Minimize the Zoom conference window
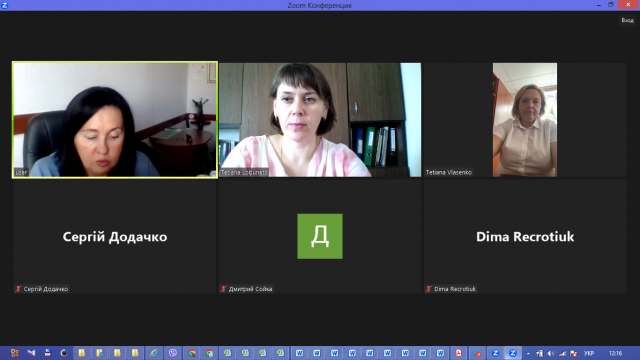This screenshot has width=640, height=360. (599, 4)
